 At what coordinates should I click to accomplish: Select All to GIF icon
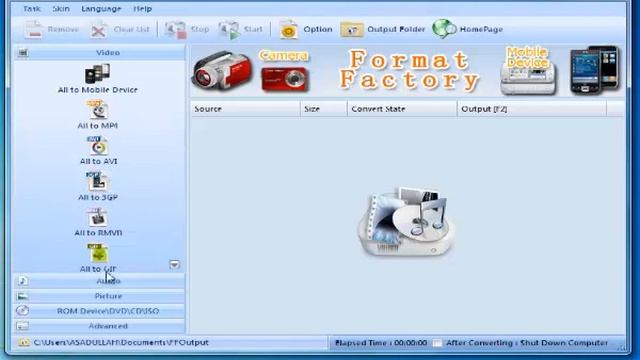[98, 253]
